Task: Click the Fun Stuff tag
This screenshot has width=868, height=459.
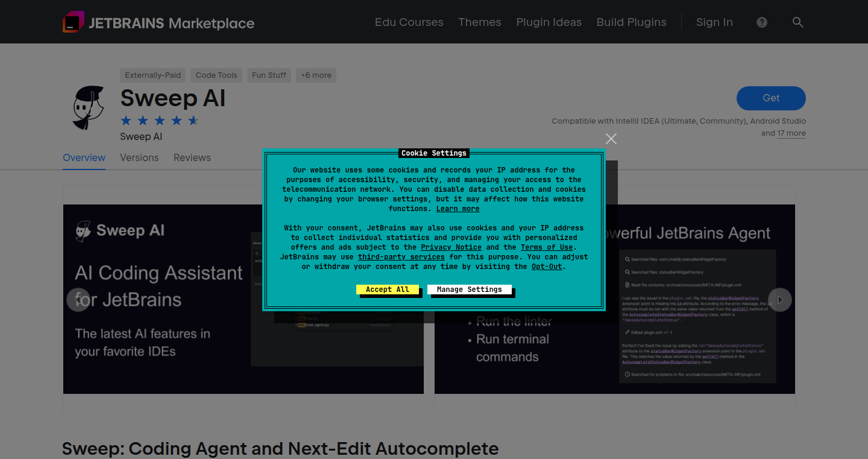Action: pyautogui.click(x=269, y=75)
